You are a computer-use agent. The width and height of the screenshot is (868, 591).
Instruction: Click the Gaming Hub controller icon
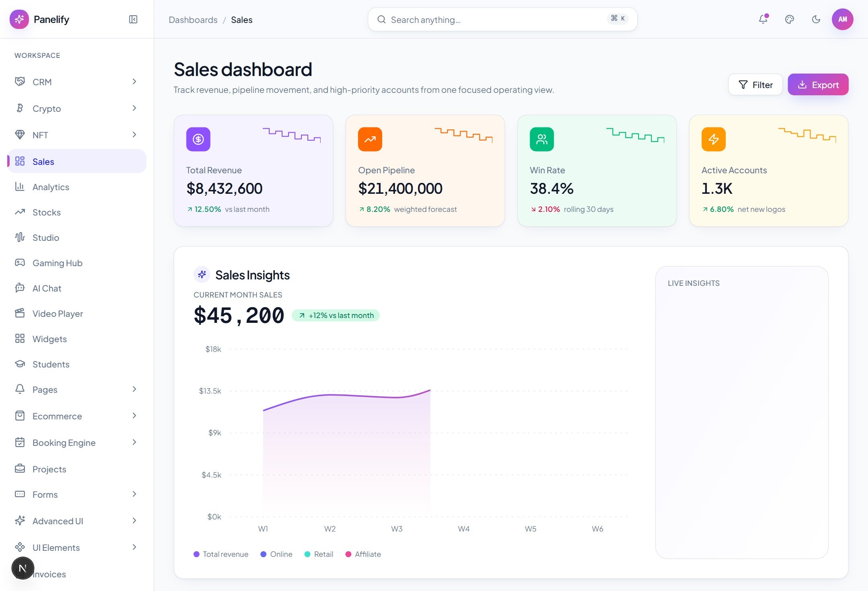pyautogui.click(x=20, y=263)
